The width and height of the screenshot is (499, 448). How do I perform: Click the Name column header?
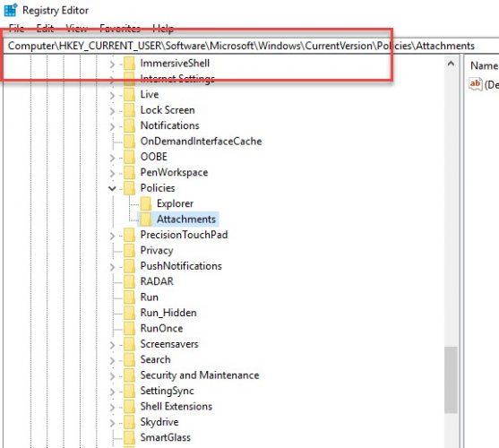(484, 65)
